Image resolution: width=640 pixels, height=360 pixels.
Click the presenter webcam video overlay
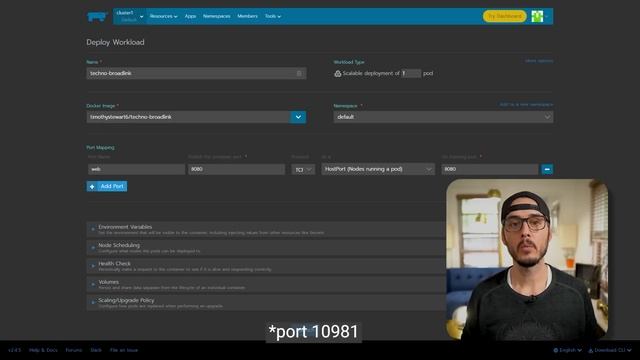click(x=527, y=260)
